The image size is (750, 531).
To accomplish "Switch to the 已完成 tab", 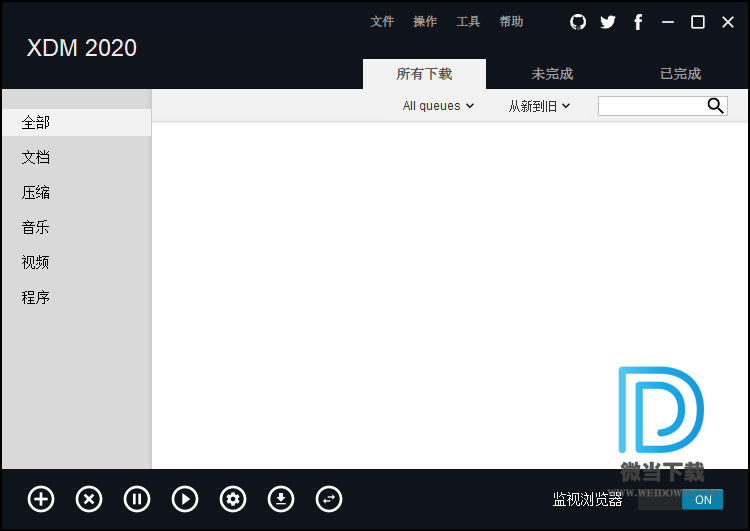I will [680, 74].
